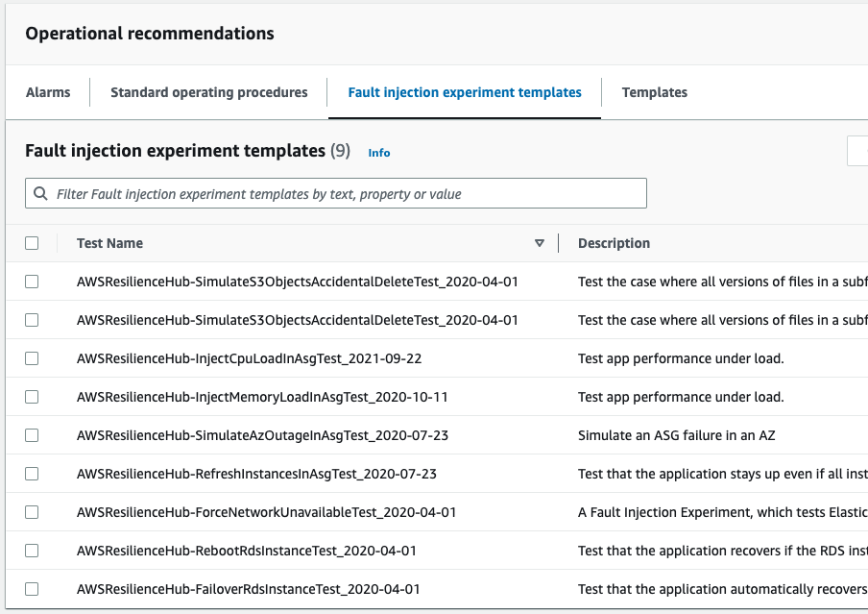Check the RefreshInstancesInAsgTest checkbox
This screenshot has width=868, height=614.
[x=33, y=474]
